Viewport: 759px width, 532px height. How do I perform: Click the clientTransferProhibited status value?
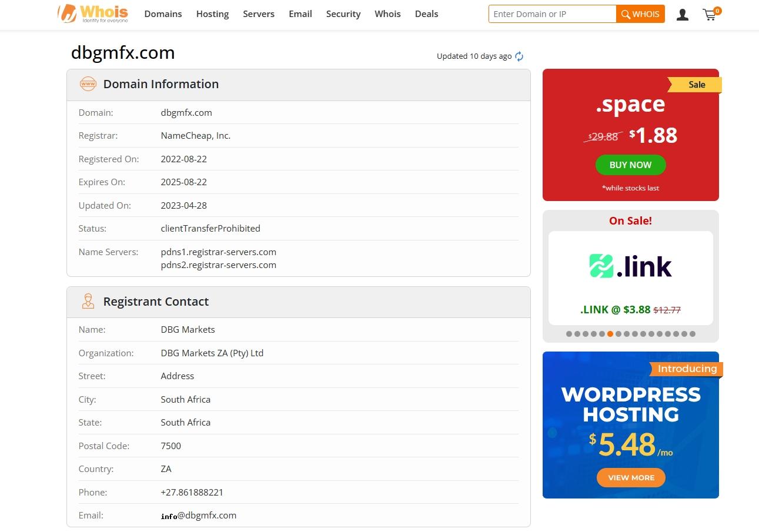210,229
